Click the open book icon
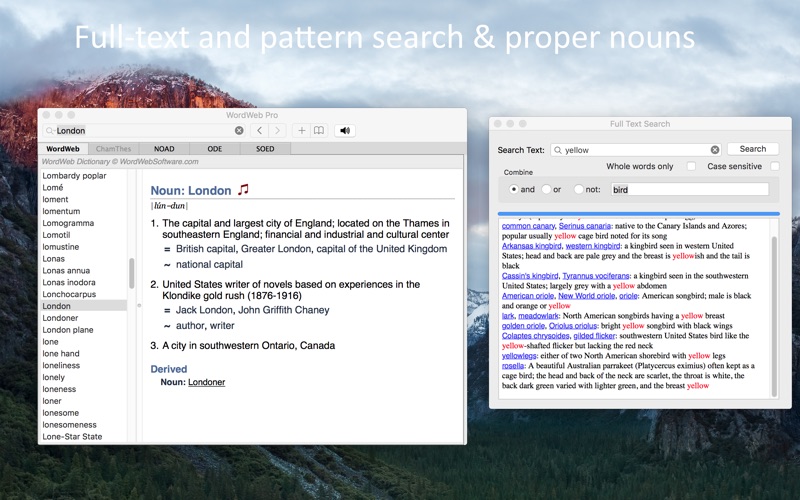Image resolution: width=800 pixels, height=500 pixels. pyautogui.click(x=319, y=130)
